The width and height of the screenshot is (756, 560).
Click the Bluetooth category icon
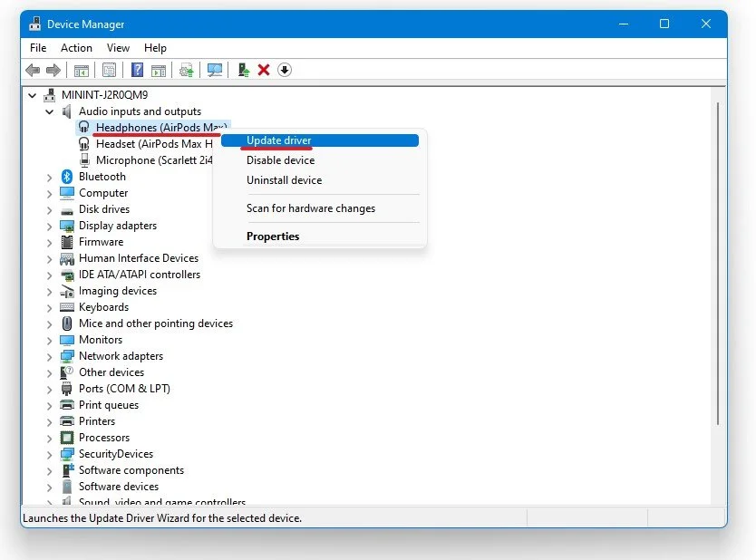[66, 177]
